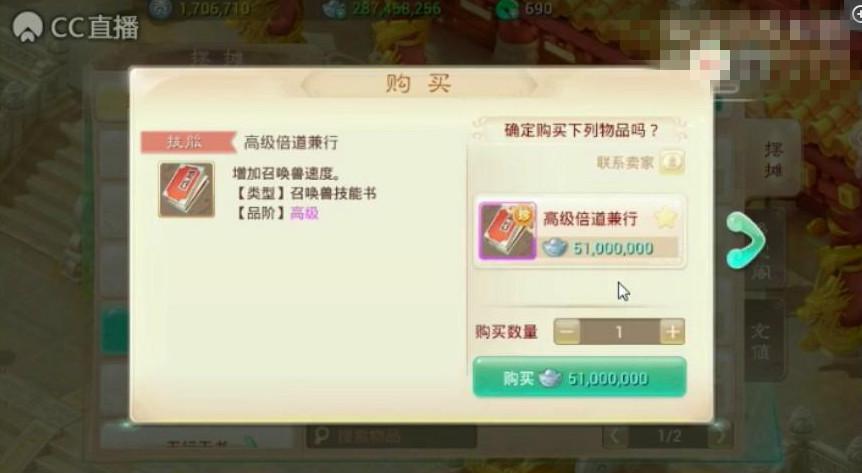Screen dimensions: 862x473
Task: Open the 摆摊 tab on right side
Action: coord(773,159)
